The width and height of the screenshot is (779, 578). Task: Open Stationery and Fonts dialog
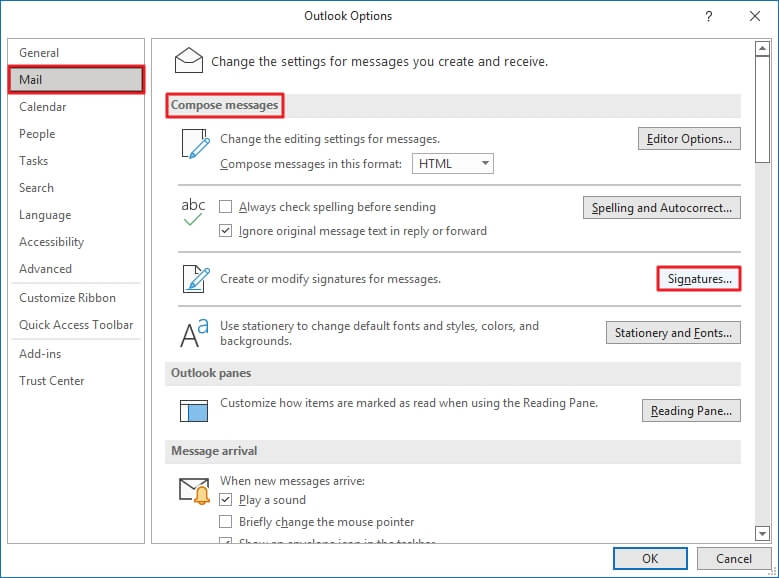tap(673, 332)
